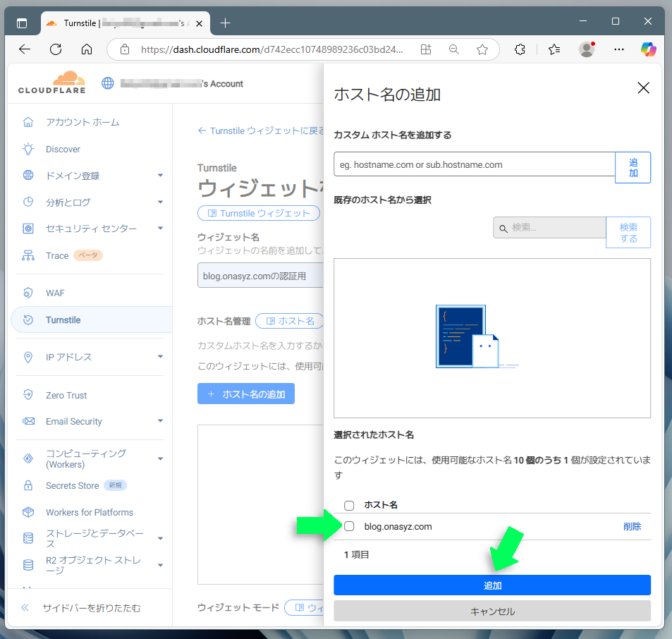This screenshot has width=672, height=639.
Task: Open browser profile avatar icon
Action: click(586, 49)
